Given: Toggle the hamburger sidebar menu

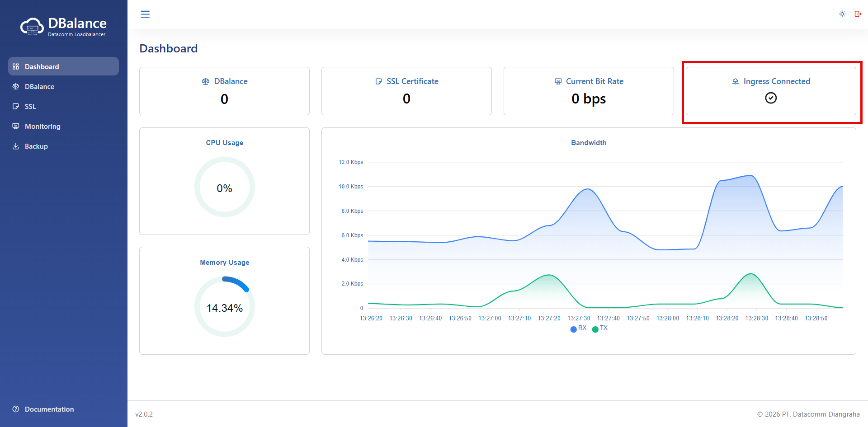Looking at the screenshot, I should [145, 14].
